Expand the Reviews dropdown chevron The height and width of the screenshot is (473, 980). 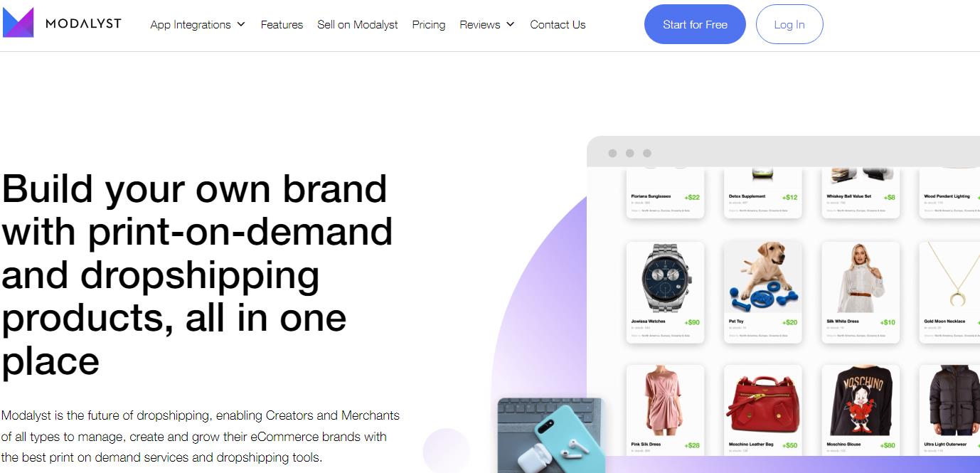(510, 24)
